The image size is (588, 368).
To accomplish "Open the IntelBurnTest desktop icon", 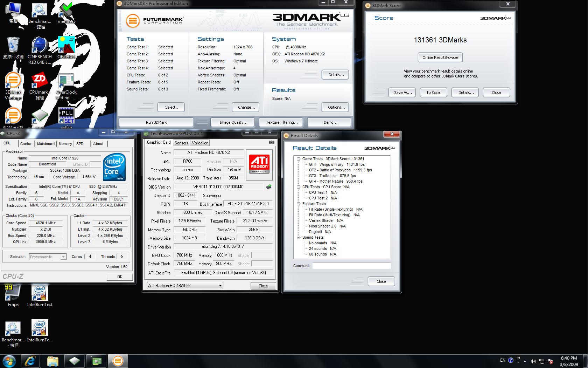I will 40,296.
